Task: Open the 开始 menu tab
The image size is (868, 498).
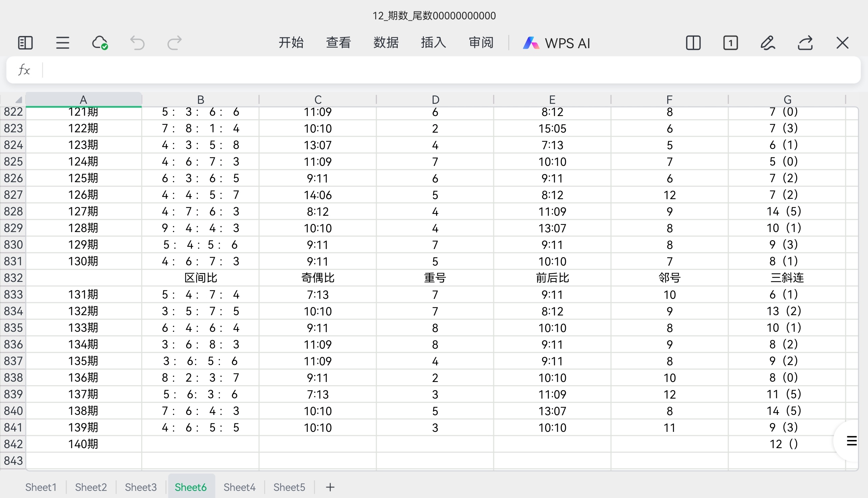Action: coord(291,43)
